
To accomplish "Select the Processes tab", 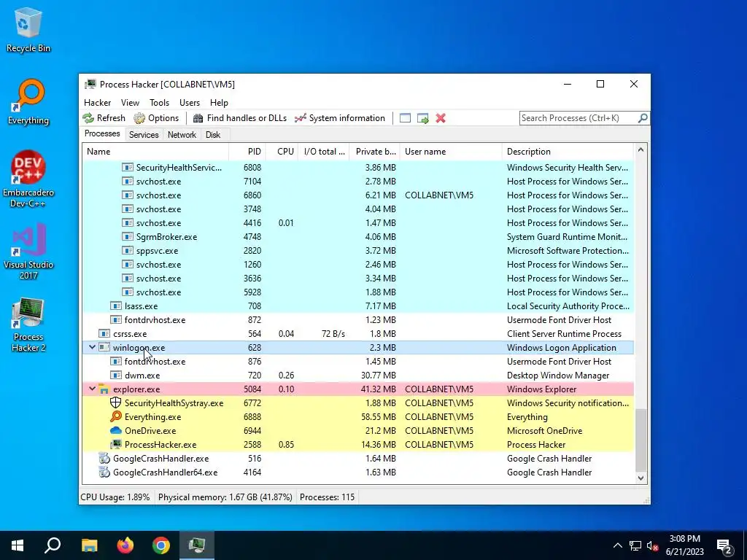I will pos(102,134).
